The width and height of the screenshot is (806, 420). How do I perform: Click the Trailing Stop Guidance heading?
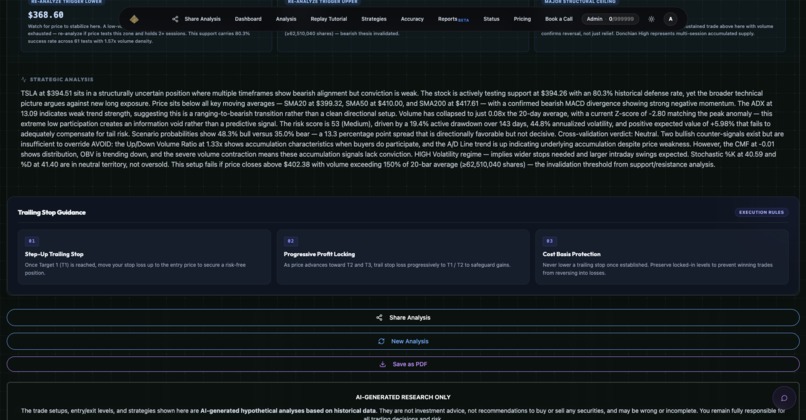[52, 212]
